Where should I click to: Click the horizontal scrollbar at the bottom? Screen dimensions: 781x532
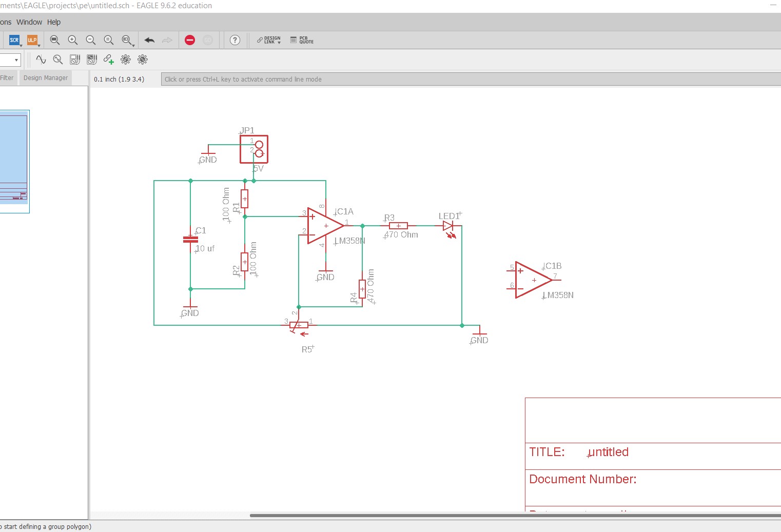point(513,515)
